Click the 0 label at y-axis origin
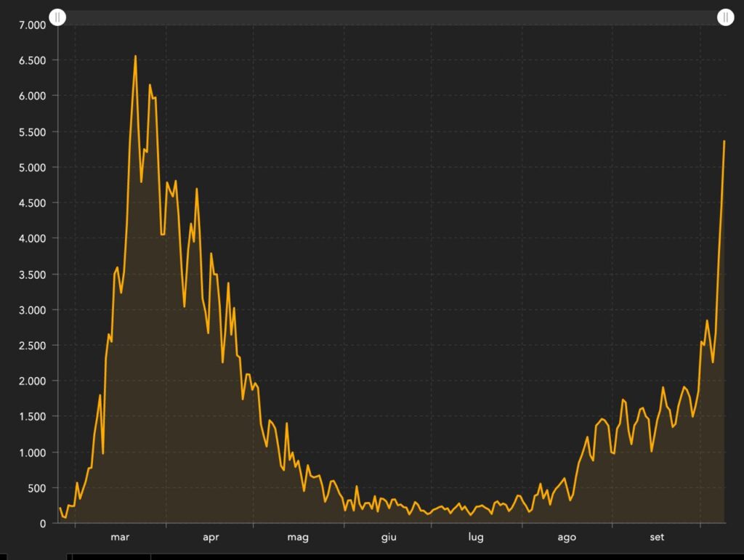Image resolution: width=744 pixels, height=560 pixels. coord(43,523)
